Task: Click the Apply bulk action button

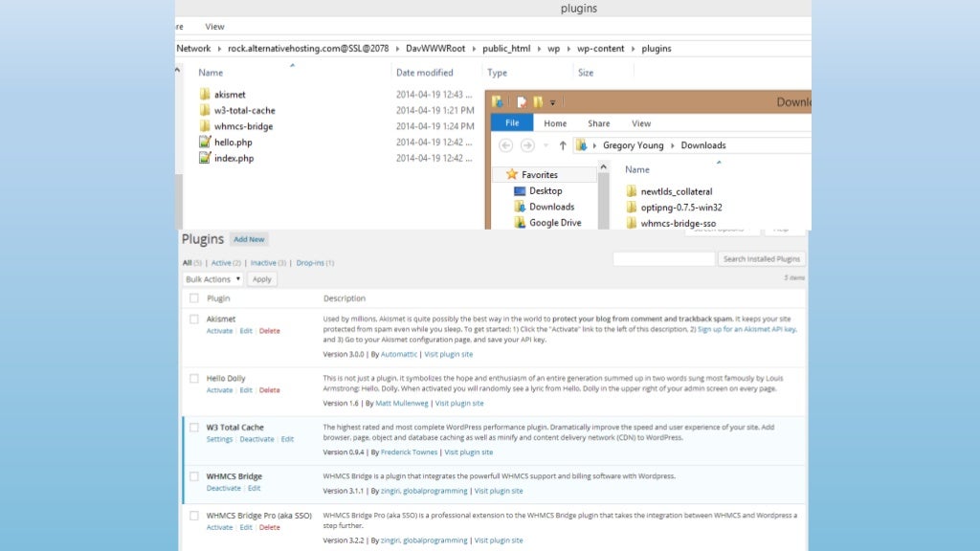Action: (x=262, y=279)
